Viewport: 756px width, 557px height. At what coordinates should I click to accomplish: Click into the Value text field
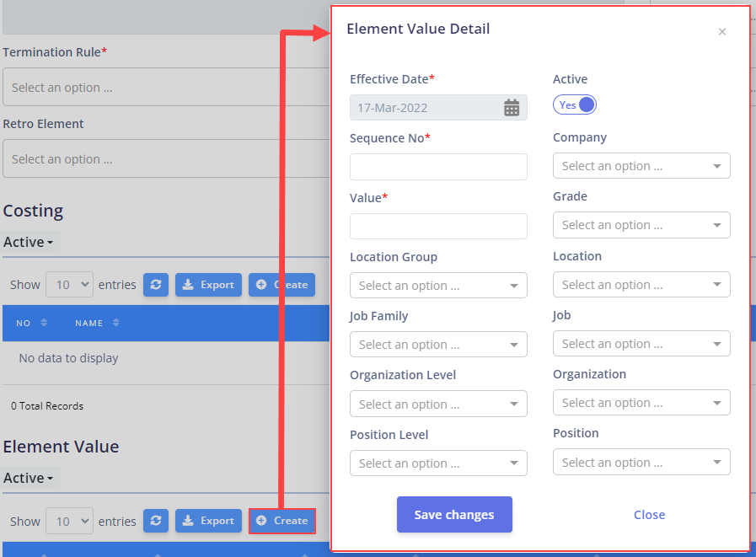438,226
